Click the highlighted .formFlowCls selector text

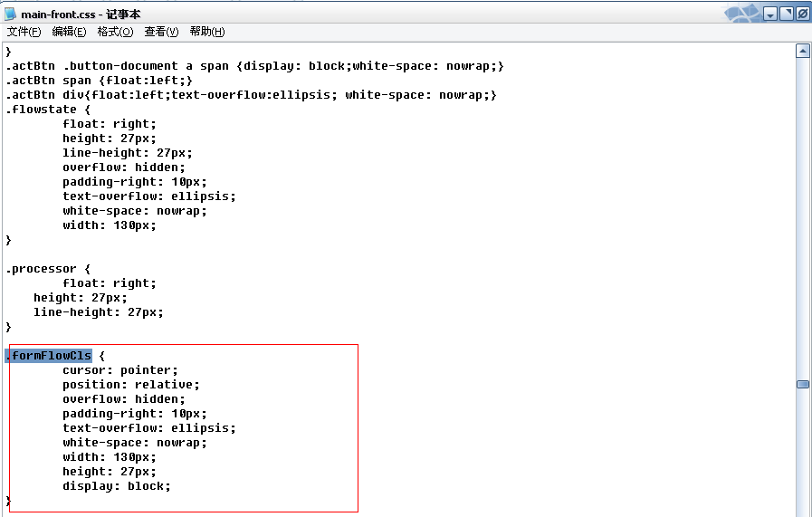coord(48,355)
